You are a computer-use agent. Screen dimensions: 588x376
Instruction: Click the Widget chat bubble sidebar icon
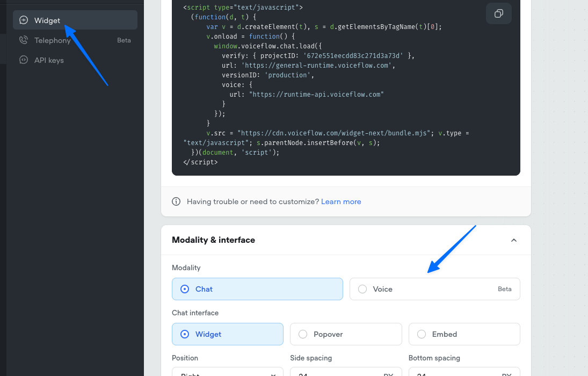point(24,20)
